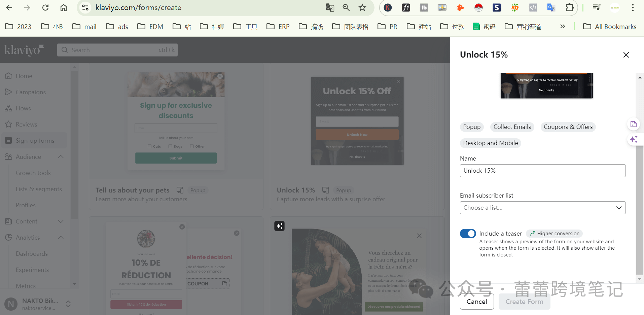The width and height of the screenshot is (644, 315).
Task: Click the sparkle AI icon in side panel
Action: [x=634, y=139]
